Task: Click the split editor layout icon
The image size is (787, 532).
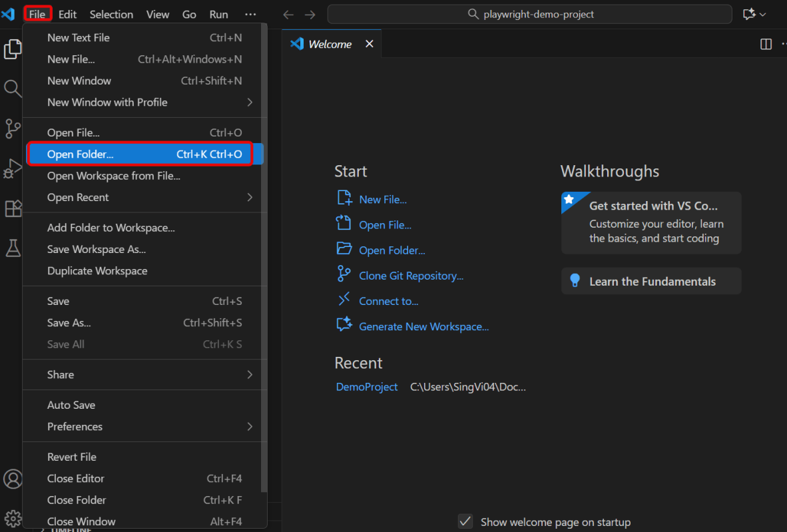Action: [766, 44]
